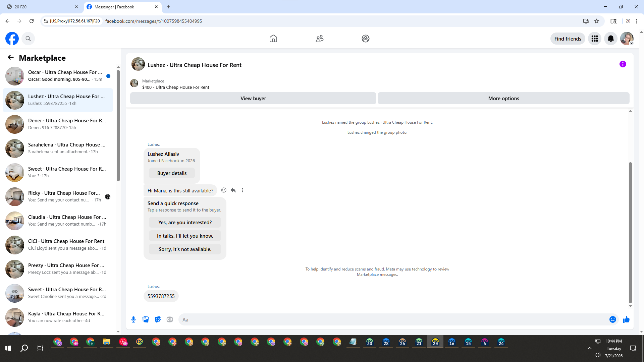This screenshot has width=644, height=362.
Task: Open the account profile picture menu
Action: click(627, 39)
